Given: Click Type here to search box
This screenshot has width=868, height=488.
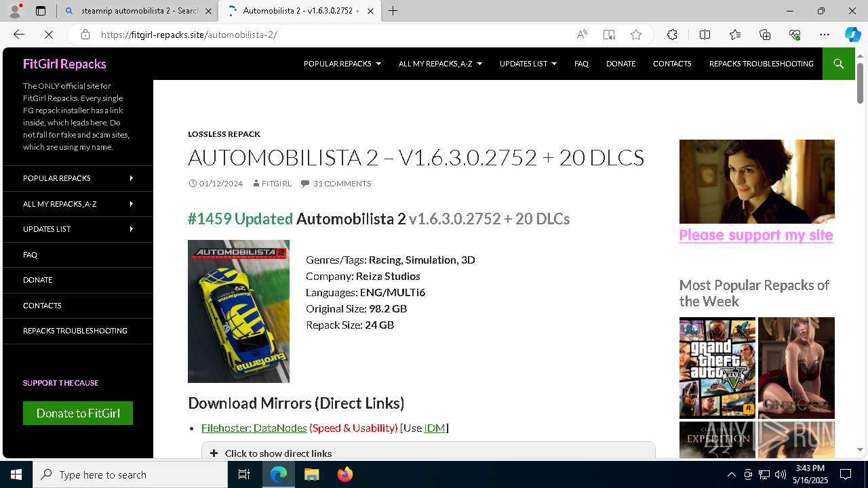Looking at the screenshot, I should point(130,474).
